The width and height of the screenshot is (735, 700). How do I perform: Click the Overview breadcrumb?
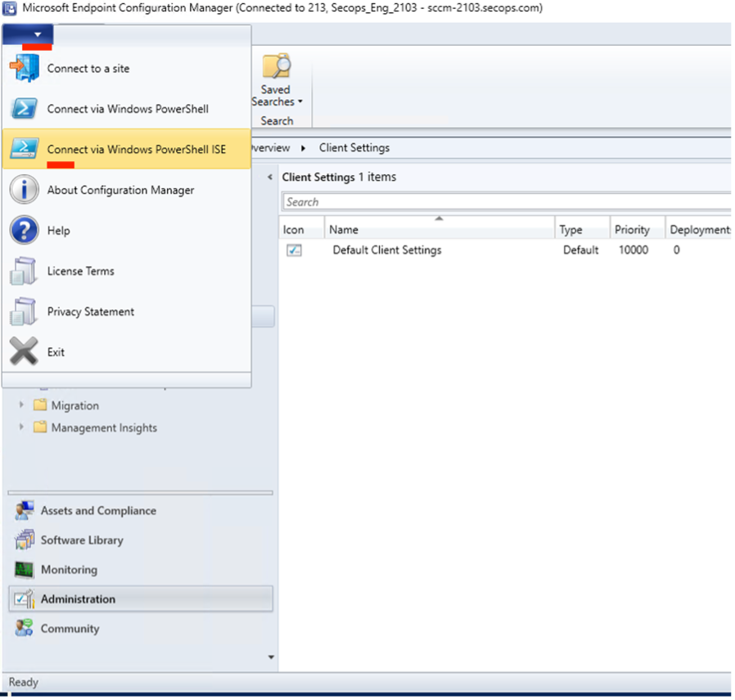tap(271, 147)
